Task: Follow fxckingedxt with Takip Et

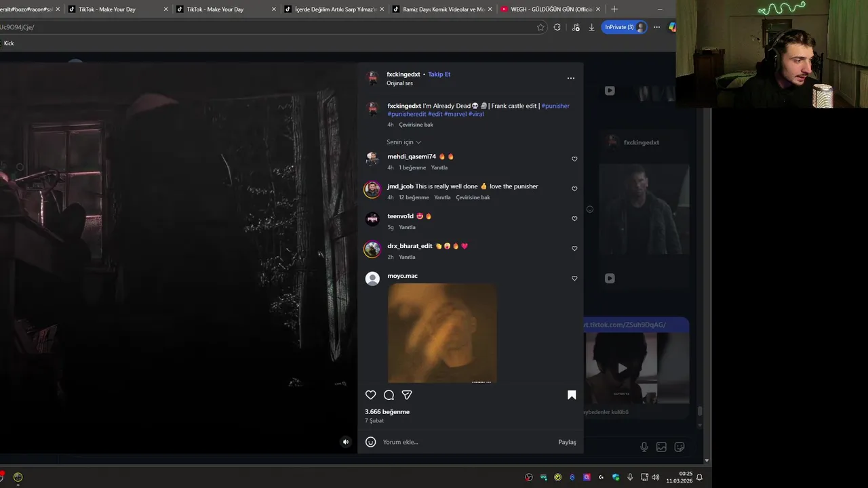Action: pyautogui.click(x=439, y=75)
